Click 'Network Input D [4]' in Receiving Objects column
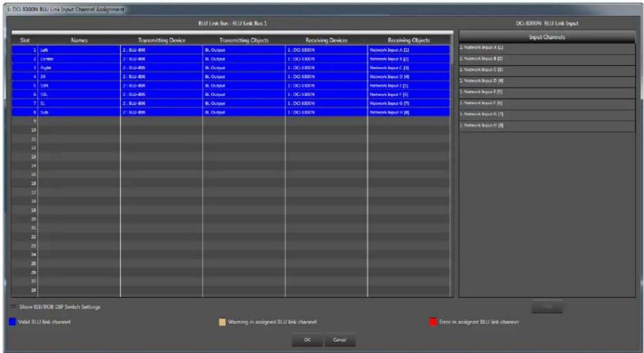Viewport: 644px width, 353px height. pos(409,76)
